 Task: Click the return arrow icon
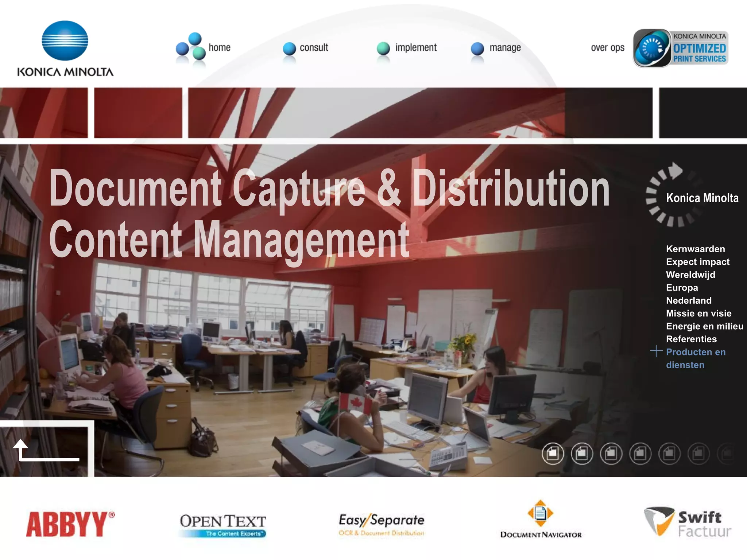[x=46, y=450]
